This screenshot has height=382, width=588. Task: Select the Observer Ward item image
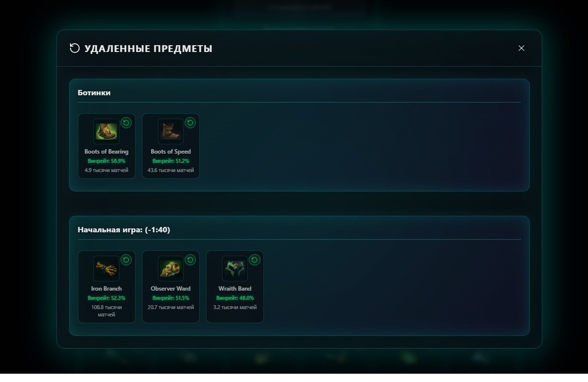[x=171, y=268]
